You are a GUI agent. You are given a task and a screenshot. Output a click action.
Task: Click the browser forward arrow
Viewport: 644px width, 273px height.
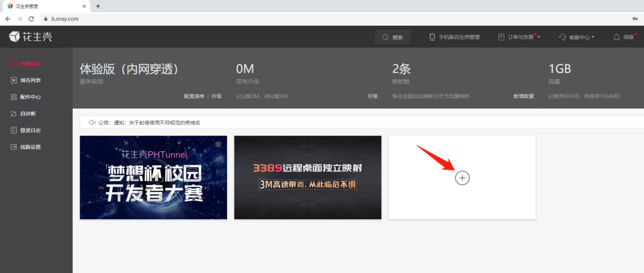19,19
